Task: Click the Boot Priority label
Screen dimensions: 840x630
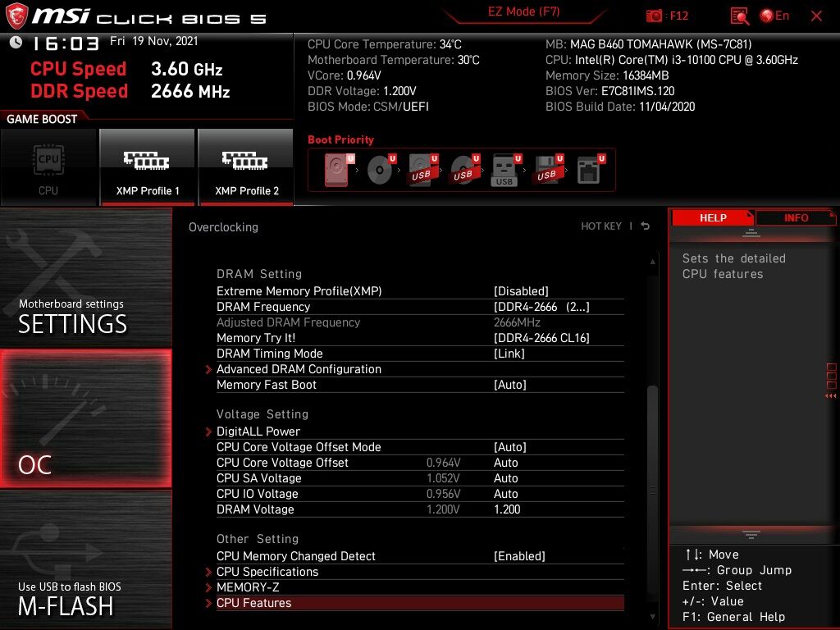Action: (340, 139)
